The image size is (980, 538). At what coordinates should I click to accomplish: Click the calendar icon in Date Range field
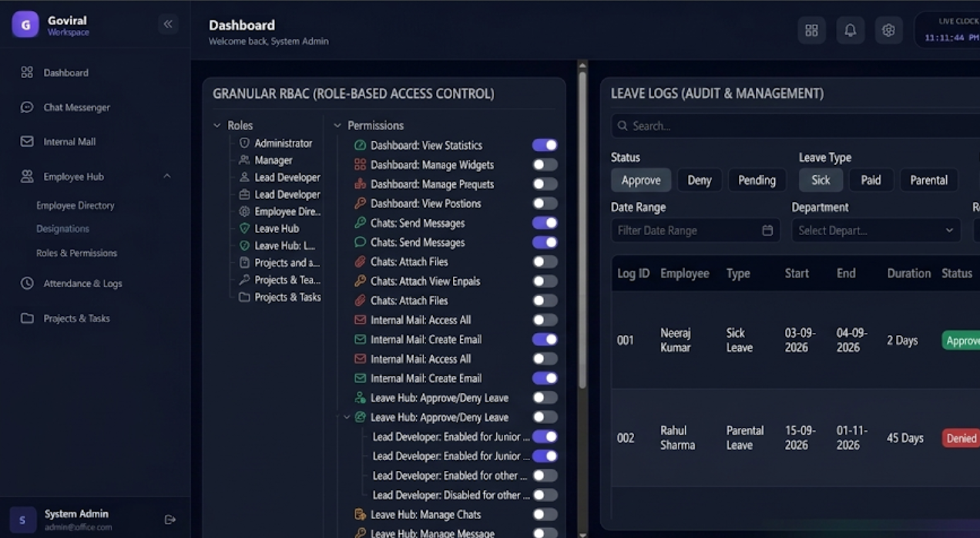coord(767,230)
